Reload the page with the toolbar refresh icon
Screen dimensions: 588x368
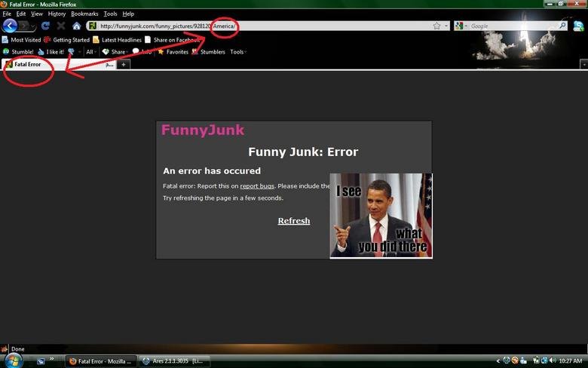pyautogui.click(x=46, y=26)
